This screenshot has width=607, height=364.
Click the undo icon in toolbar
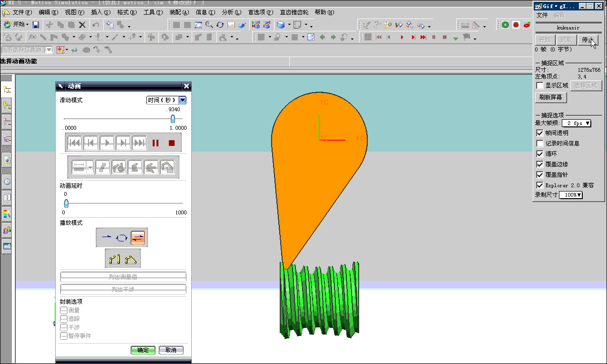point(96,25)
